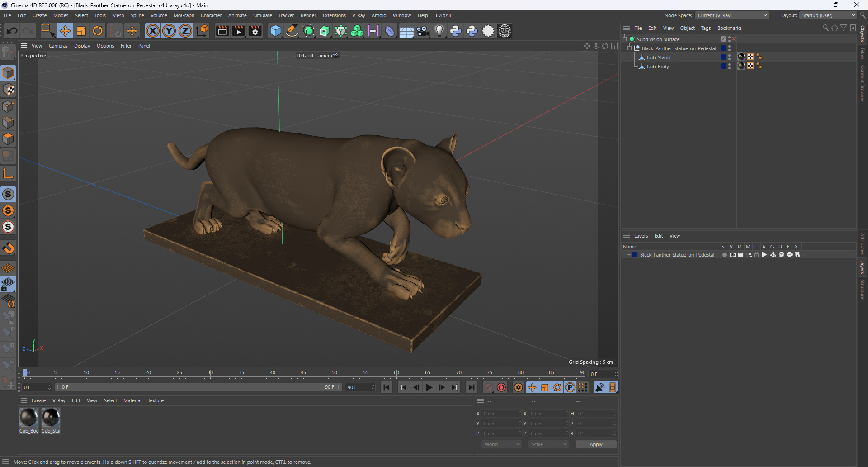Switch to Texture mode checker icon
This screenshot has height=467, width=868.
[8, 90]
